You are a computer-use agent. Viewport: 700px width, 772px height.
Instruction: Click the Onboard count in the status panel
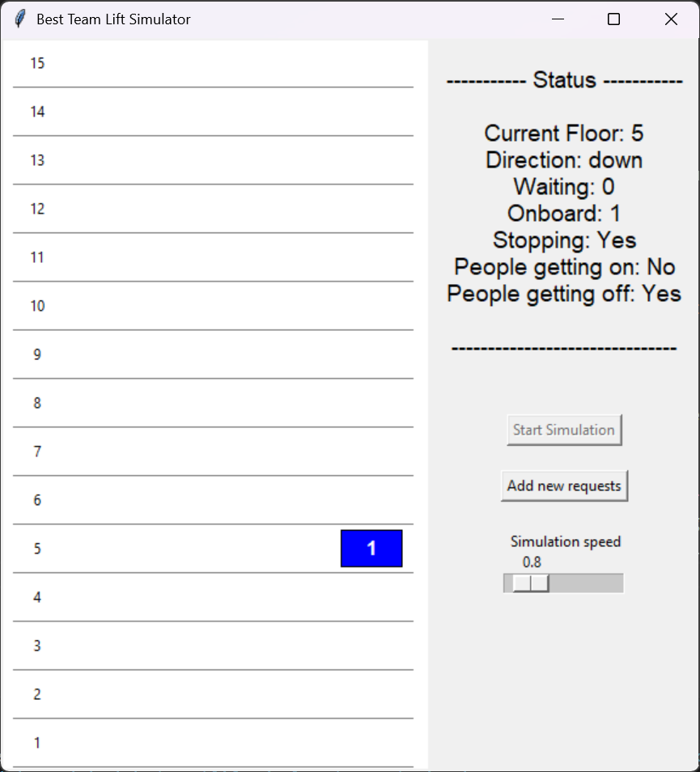(x=563, y=213)
